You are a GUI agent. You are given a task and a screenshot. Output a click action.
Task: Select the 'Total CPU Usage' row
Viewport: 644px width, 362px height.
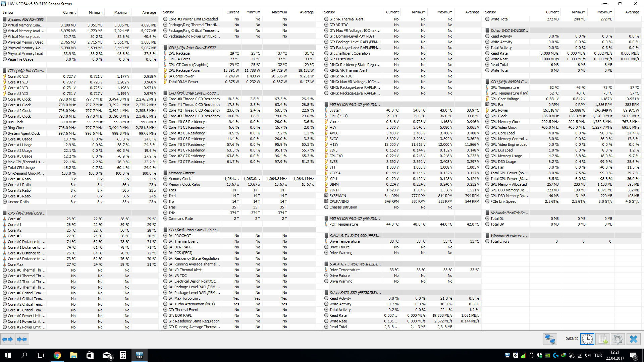point(79,168)
